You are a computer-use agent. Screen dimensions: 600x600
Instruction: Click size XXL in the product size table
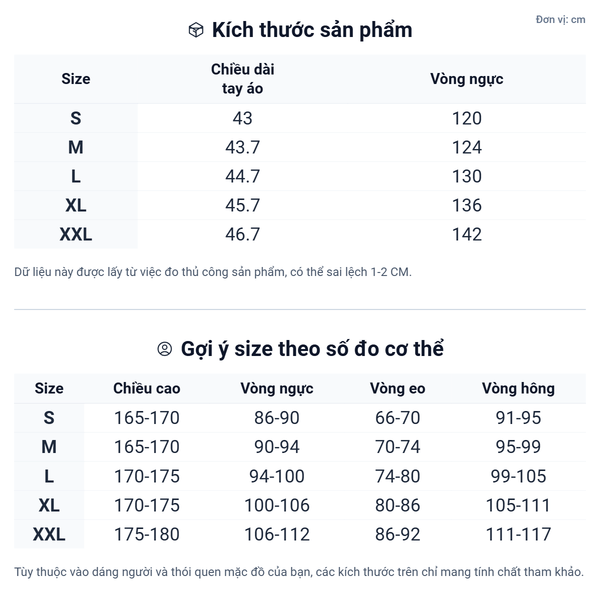coord(76,234)
